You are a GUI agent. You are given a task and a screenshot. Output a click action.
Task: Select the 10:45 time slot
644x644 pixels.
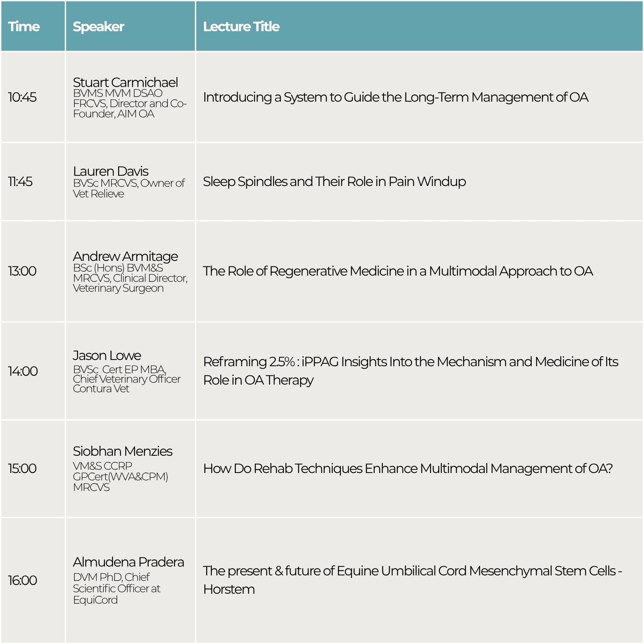(x=22, y=97)
